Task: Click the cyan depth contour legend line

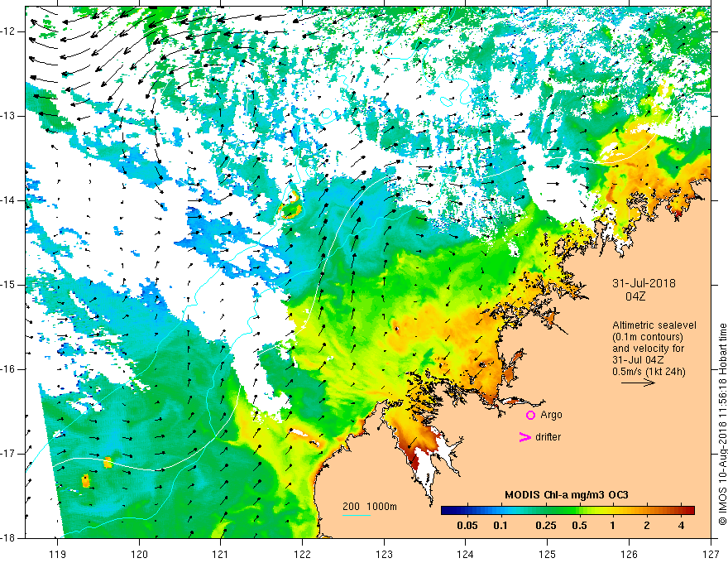Action: click(x=356, y=515)
